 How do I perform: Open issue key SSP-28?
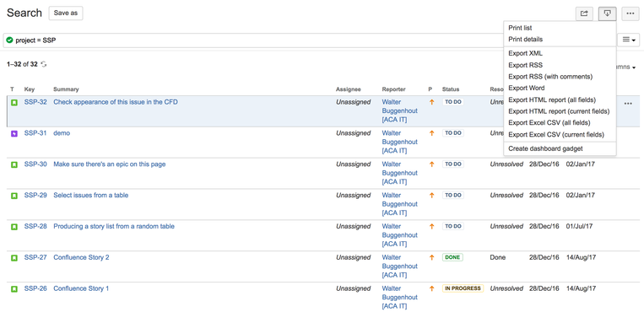pos(35,227)
